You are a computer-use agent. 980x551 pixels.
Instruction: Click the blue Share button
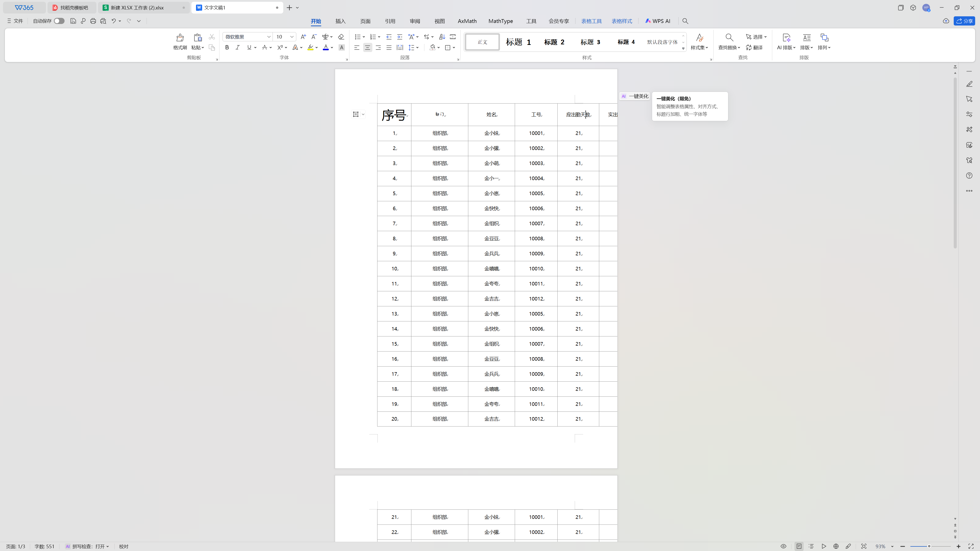(x=964, y=21)
